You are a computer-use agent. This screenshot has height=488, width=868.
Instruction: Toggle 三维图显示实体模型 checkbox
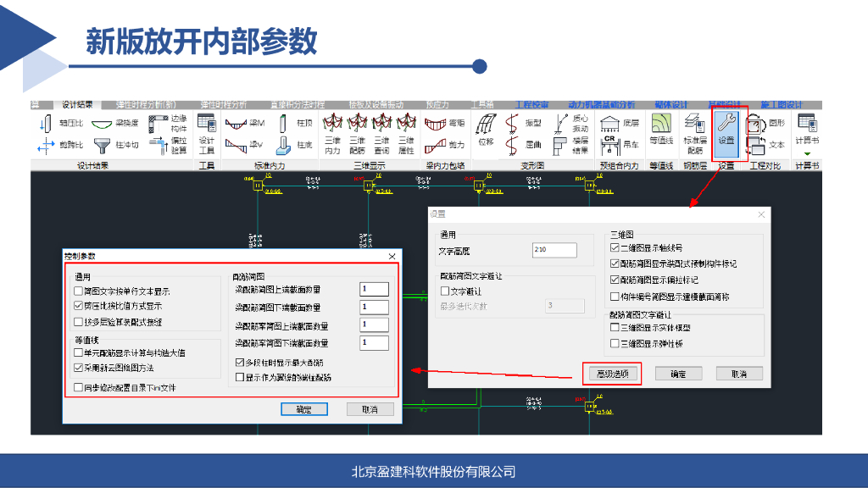pyautogui.click(x=615, y=328)
